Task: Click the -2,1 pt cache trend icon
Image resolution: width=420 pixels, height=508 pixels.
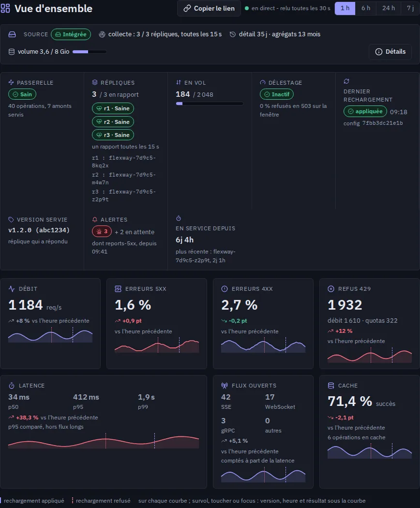Action: (x=330, y=418)
